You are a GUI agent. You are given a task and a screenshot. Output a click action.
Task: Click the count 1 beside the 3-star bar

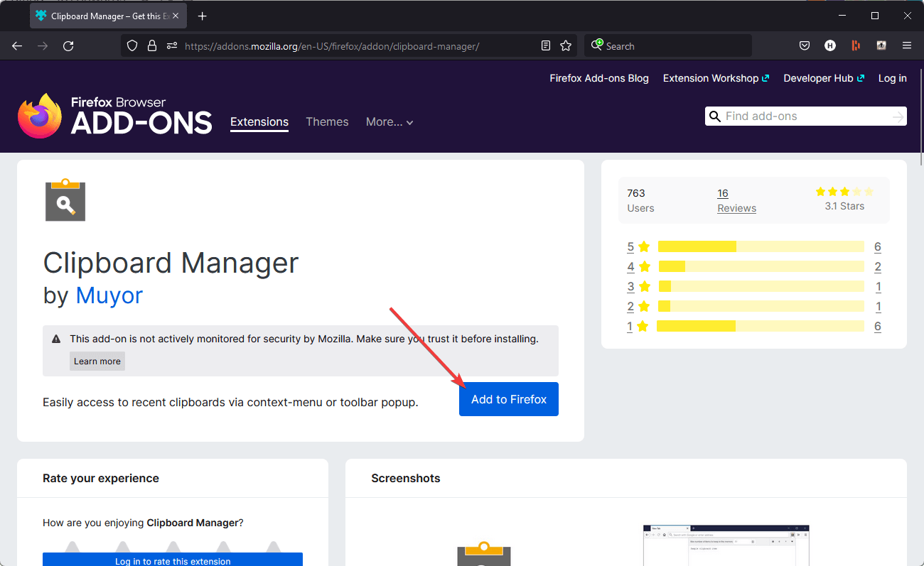[x=879, y=287]
